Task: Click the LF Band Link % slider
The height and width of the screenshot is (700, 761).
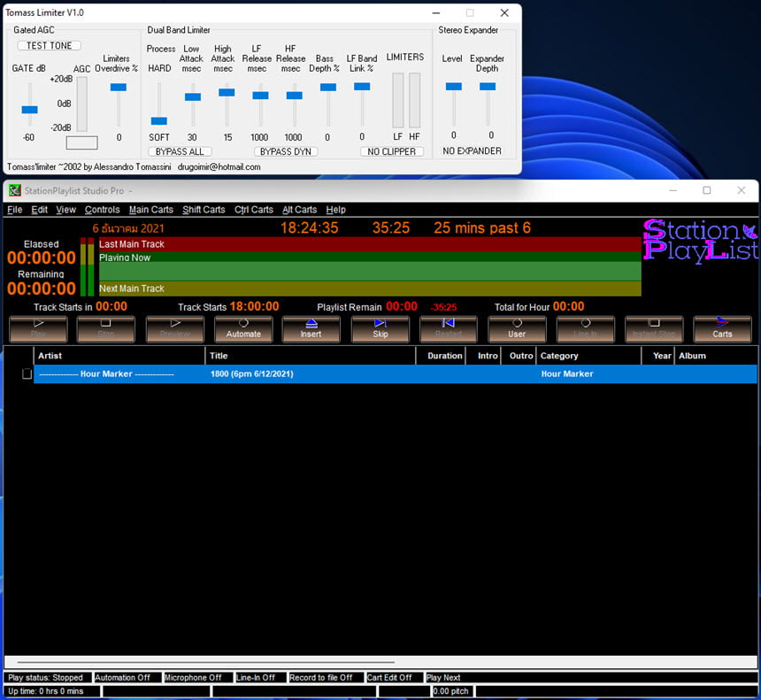Action: click(x=362, y=87)
